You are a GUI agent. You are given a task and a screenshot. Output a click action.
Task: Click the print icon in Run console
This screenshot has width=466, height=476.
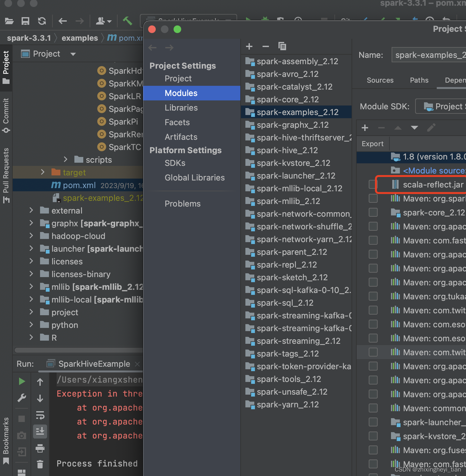coord(40,448)
